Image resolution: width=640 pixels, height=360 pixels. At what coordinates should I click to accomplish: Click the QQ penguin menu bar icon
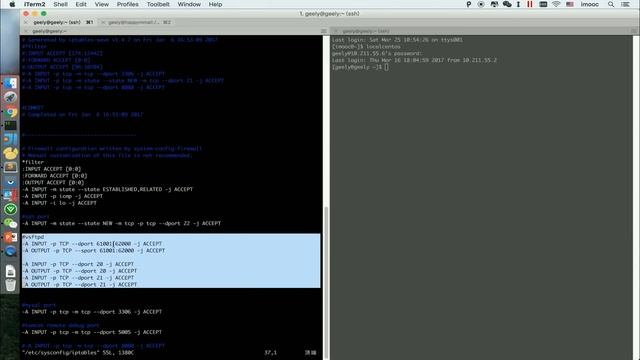pyautogui.click(x=494, y=4)
